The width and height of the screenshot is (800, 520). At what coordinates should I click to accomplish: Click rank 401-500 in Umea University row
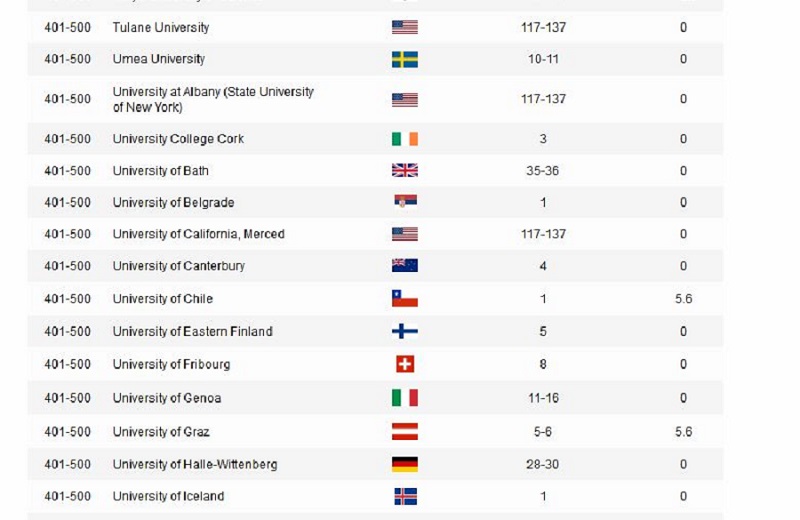point(67,59)
